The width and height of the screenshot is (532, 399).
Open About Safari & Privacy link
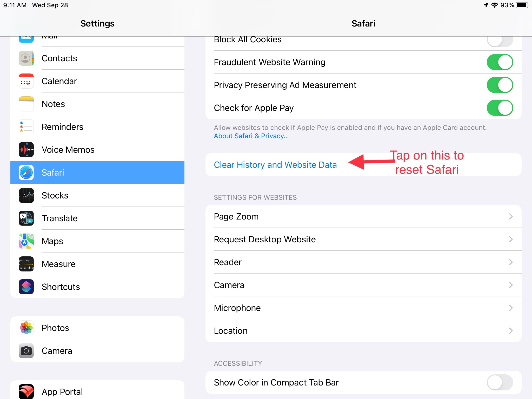click(251, 136)
